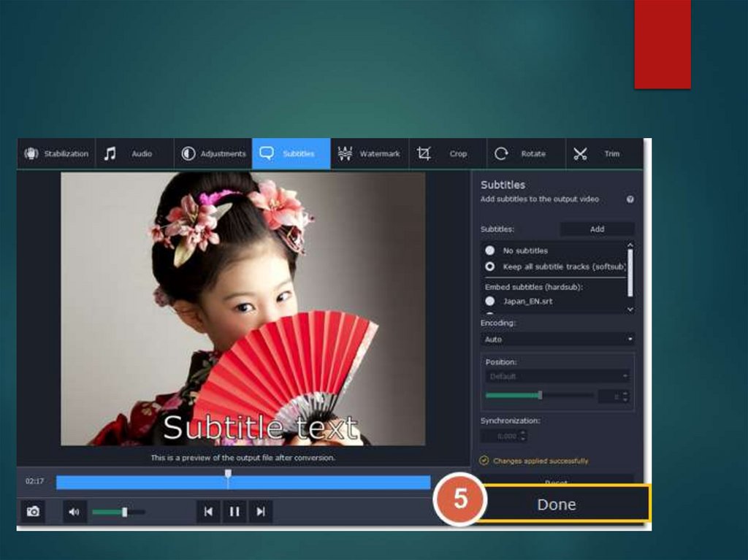Click the help question mark icon

pyautogui.click(x=630, y=199)
